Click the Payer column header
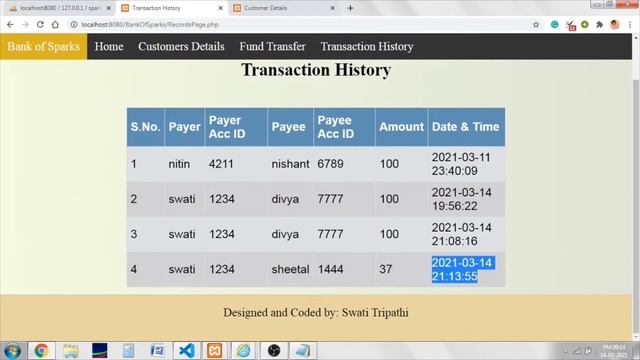Viewport: 640px width, 360px height. click(184, 127)
